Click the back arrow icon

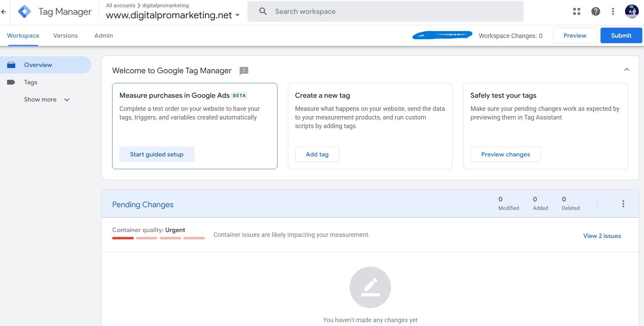pos(4,12)
